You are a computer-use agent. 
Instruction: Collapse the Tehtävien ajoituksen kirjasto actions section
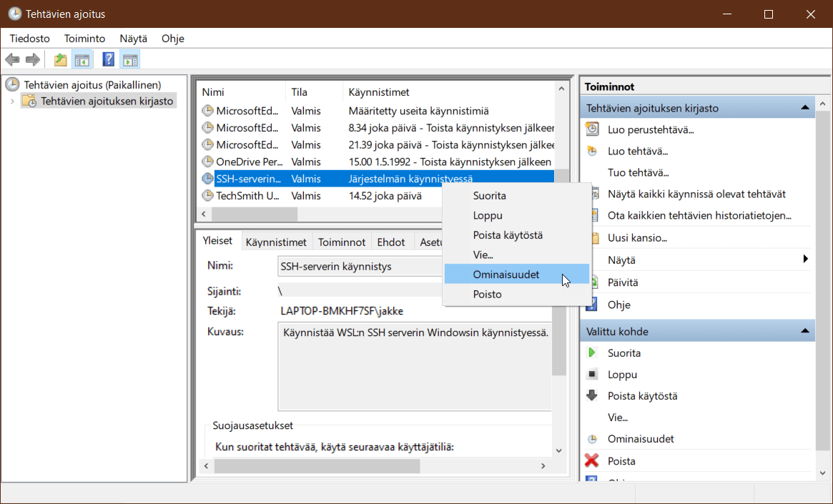805,108
